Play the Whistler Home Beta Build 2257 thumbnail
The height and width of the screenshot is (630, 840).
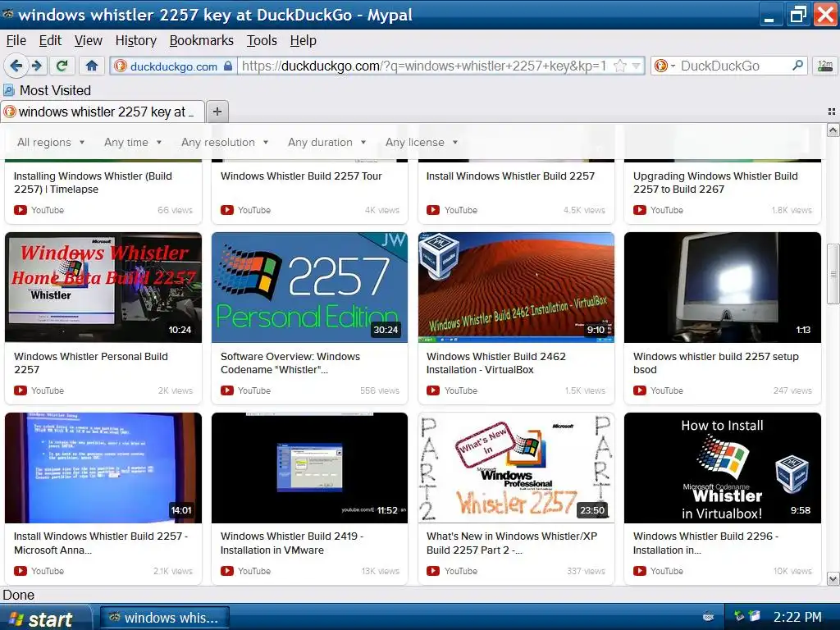103,287
